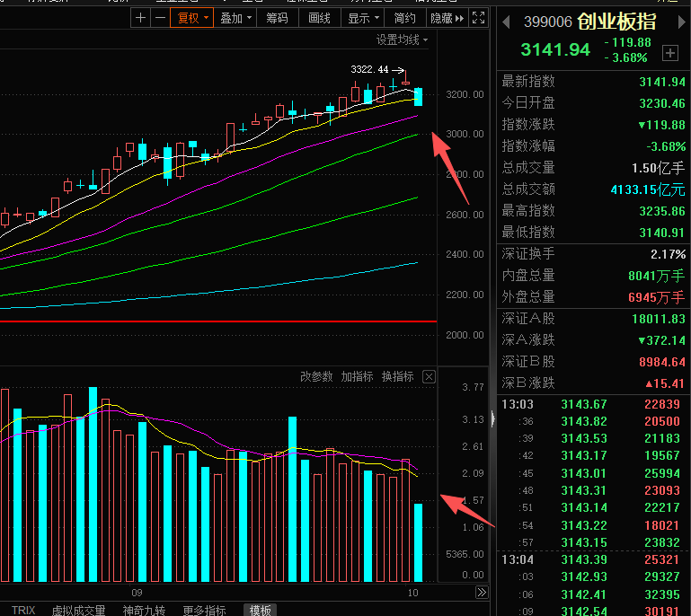Click the 3200.00 price axis label

click(x=465, y=94)
